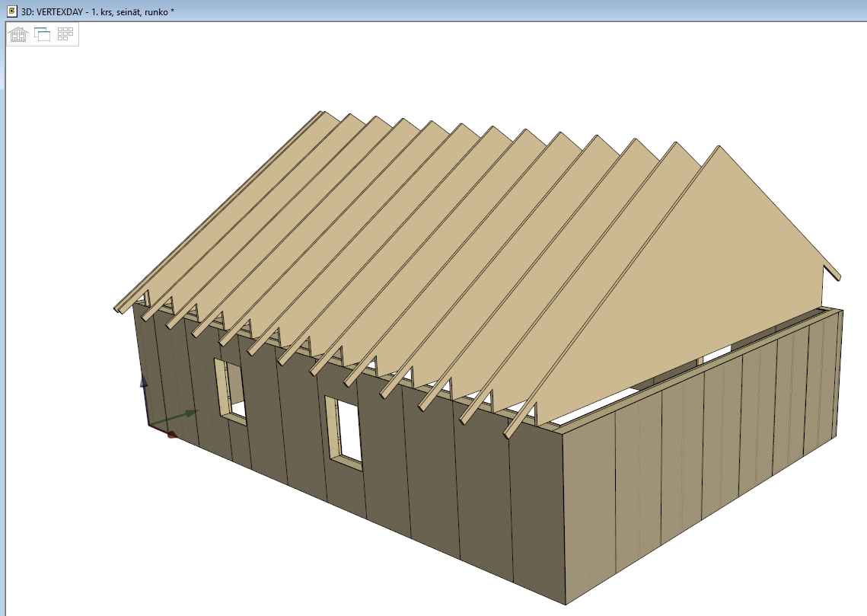This screenshot has height=616, width=867.
Task: Click the application icon in title bar
Action: pos(11,11)
